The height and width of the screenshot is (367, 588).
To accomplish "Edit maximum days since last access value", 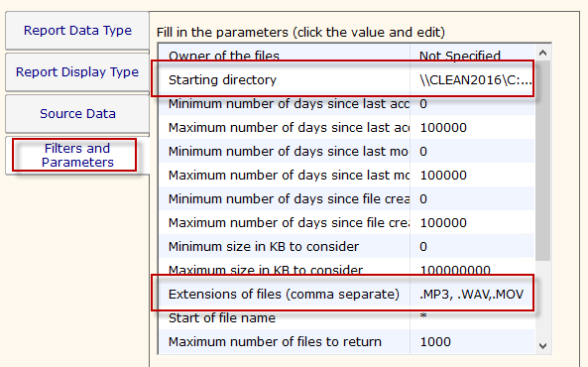I will pyautogui.click(x=443, y=128).
